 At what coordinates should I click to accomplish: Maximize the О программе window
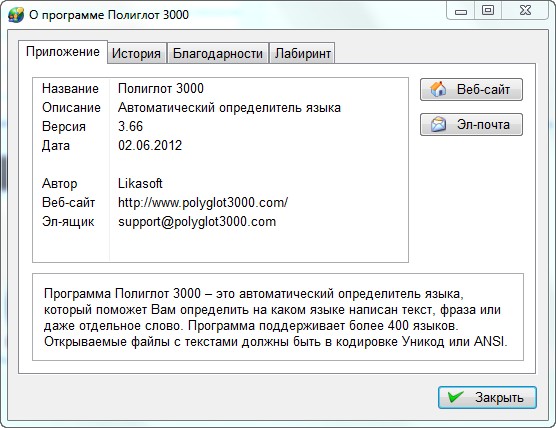pyautogui.click(x=488, y=11)
